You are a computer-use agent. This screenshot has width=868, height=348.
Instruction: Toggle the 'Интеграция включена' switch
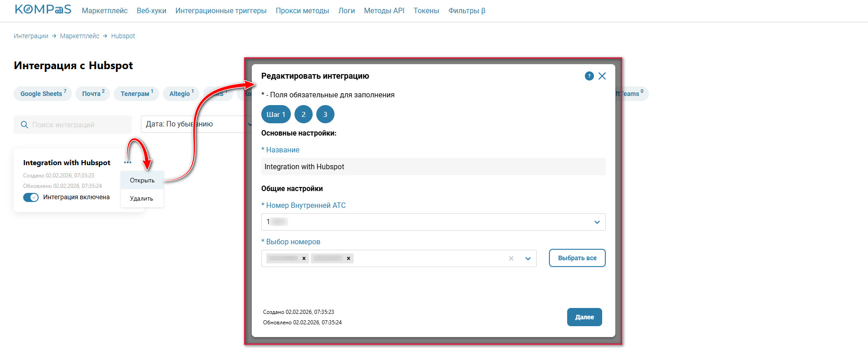tap(31, 197)
